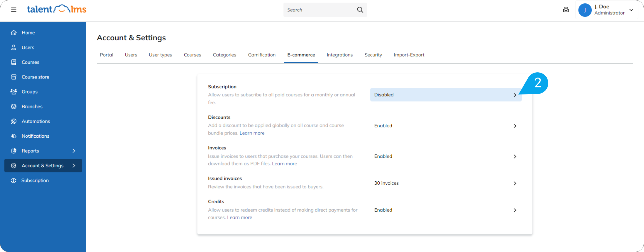The image size is (644, 252).
Task: Click the J. Doe name label
Action: (602, 7)
